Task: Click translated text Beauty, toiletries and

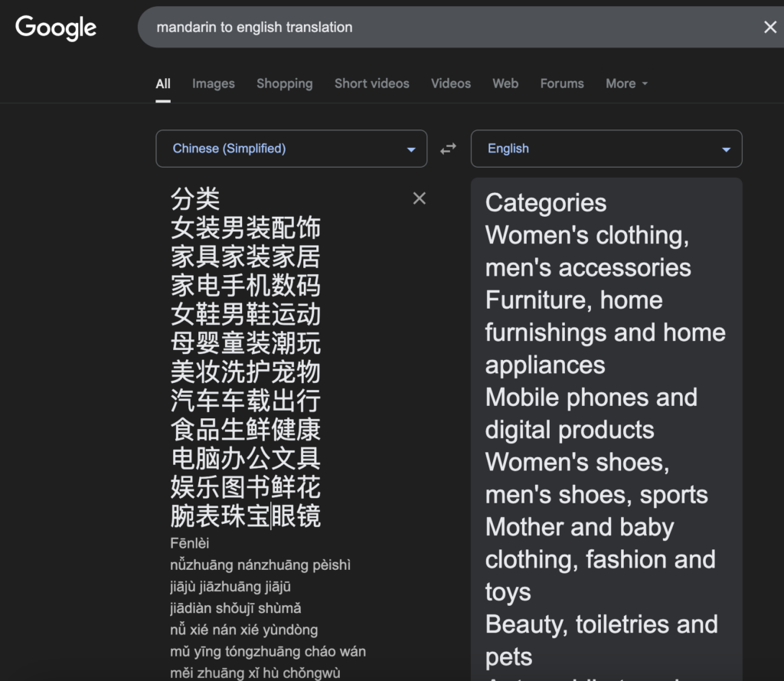Action: pos(602,624)
